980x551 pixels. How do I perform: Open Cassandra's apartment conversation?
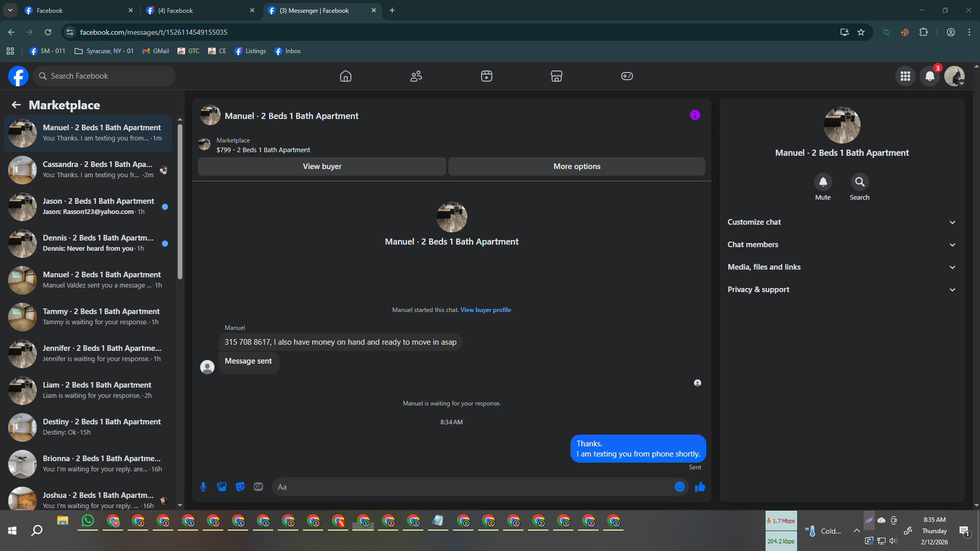88,170
